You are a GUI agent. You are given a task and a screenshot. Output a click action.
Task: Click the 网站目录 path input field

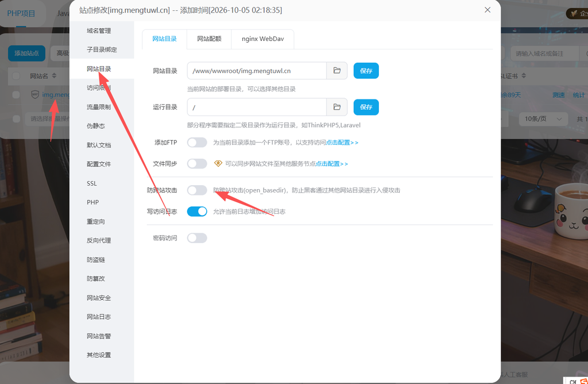257,71
